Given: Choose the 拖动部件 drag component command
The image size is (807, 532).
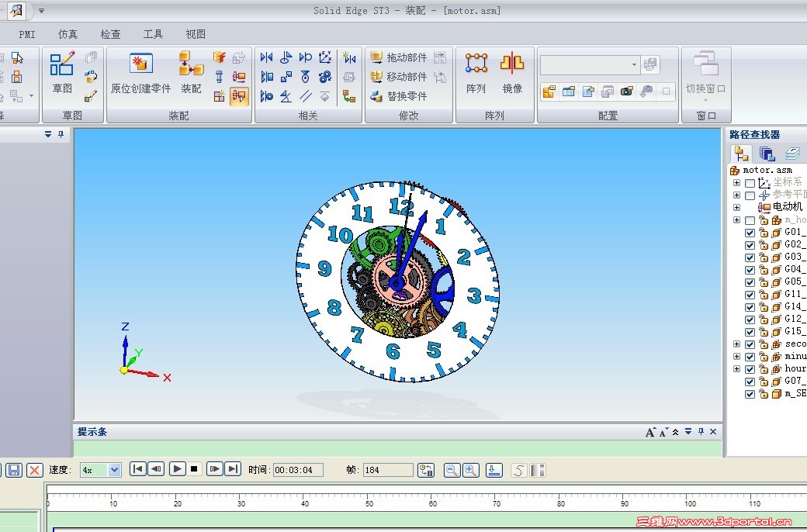Looking at the screenshot, I should [400, 57].
